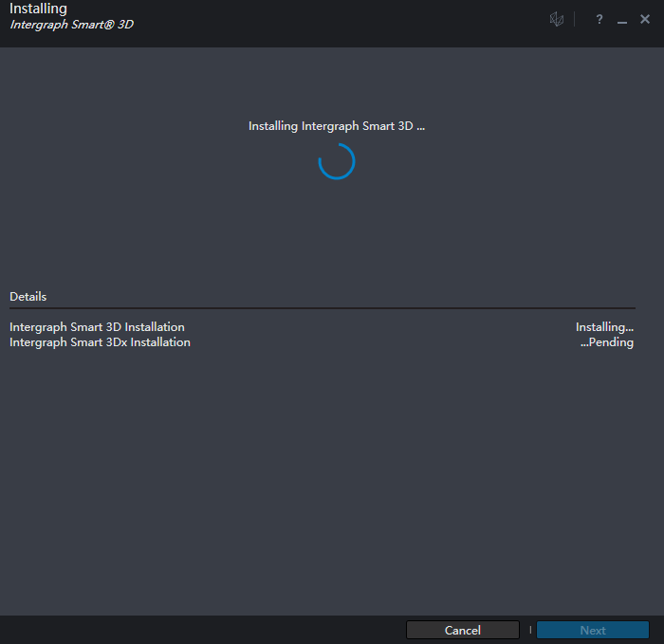The width and height of the screenshot is (664, 644).
Task: Click the "Installing" window title
Action: click(x=38, y=9)
